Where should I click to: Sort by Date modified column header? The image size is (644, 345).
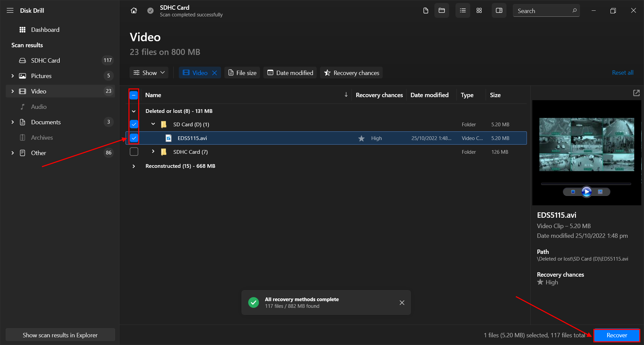pyautogui.click(x=429, y=95)
